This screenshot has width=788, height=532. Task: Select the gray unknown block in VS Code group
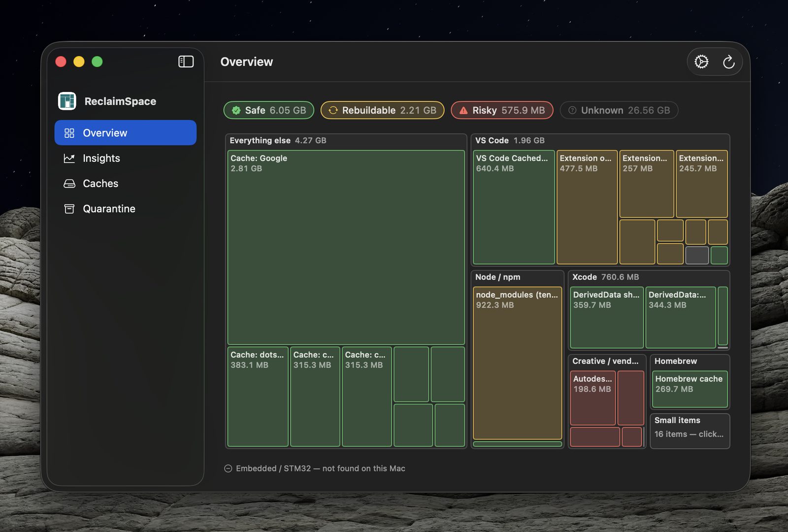tap(697, 255)
